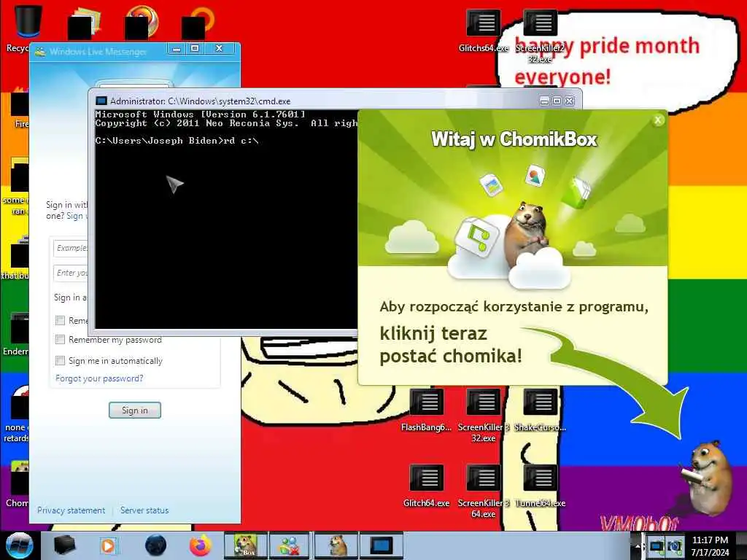Select the standing hamster taskbar button

point(336,545)
